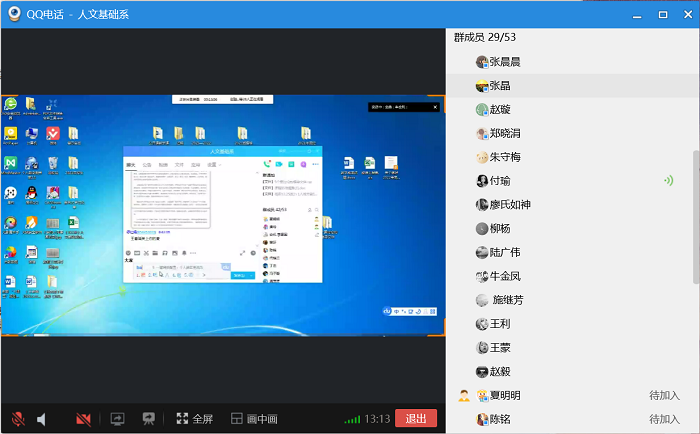
Task: Click the 群成员 29/53 header
Action: click(x=487, y=37)
